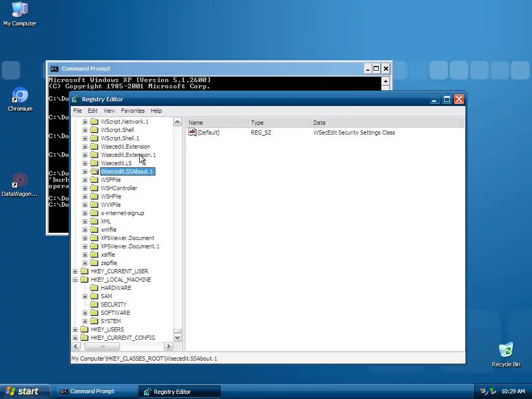Click the (Default) string value icon
532x399 pixels.
[x=192, y=132]
